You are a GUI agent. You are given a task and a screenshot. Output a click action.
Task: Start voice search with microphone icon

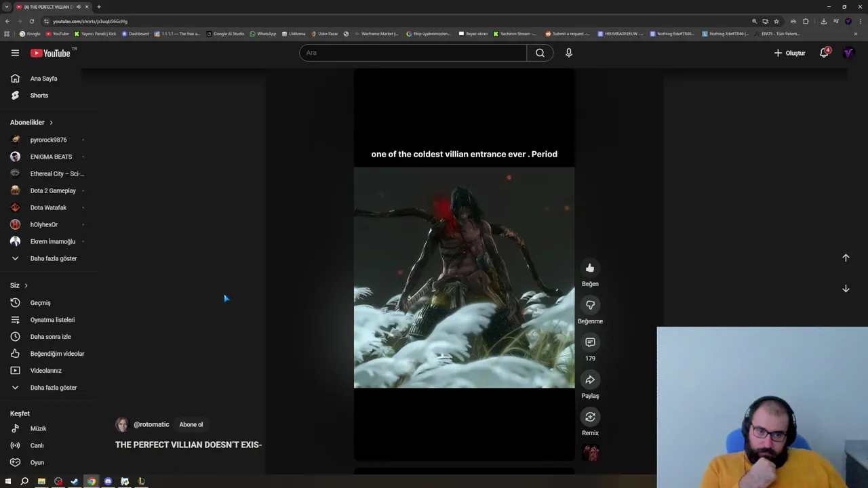click(569, 53)
